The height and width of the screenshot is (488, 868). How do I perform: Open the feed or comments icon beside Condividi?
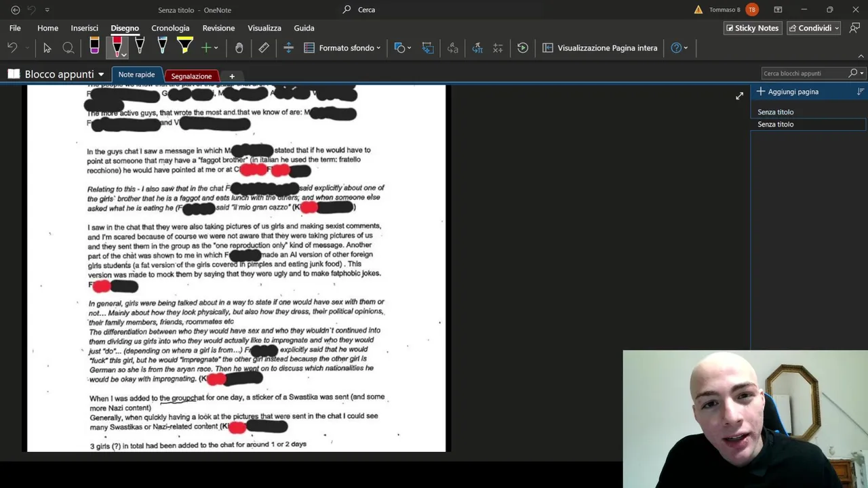tap(854, 28)
